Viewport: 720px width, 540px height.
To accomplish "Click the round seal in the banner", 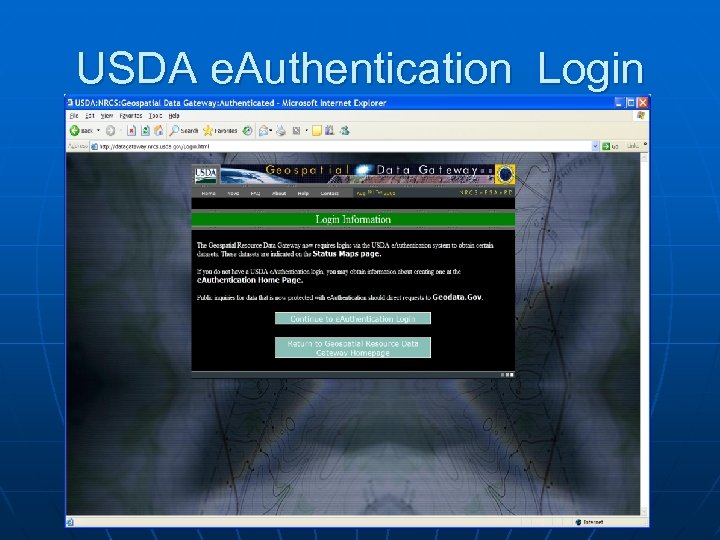I will (x=505, y=174).
